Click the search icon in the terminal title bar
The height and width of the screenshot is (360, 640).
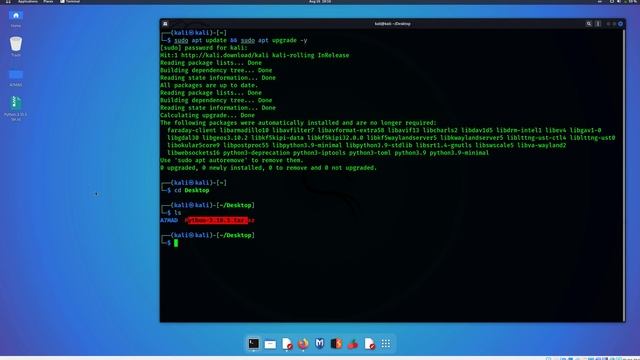pyautogui.click(x=589, y=24)
